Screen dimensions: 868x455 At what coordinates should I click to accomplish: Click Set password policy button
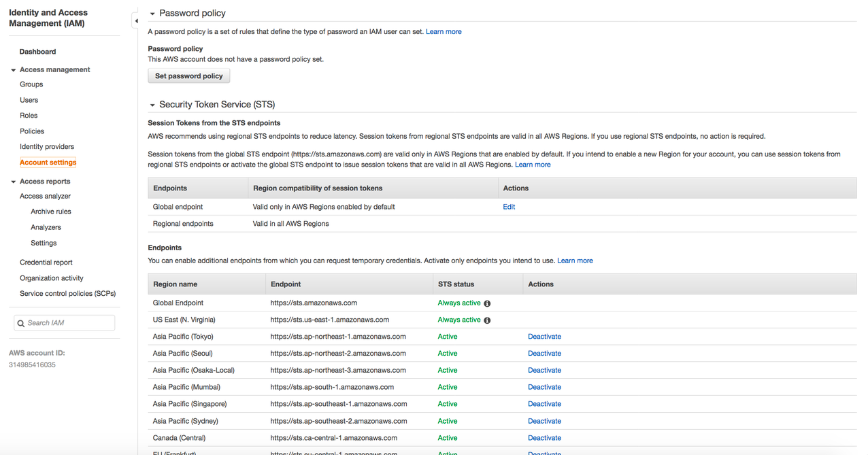(189, 76)
